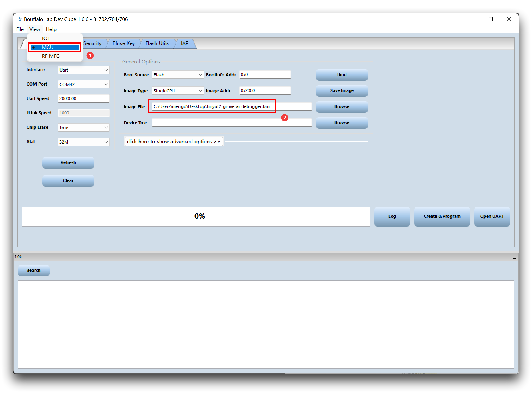Click the Refresh button
Image resolution: width=532 pixels, height=393 pixels.
pyautogui.click(x=68, y=163)
